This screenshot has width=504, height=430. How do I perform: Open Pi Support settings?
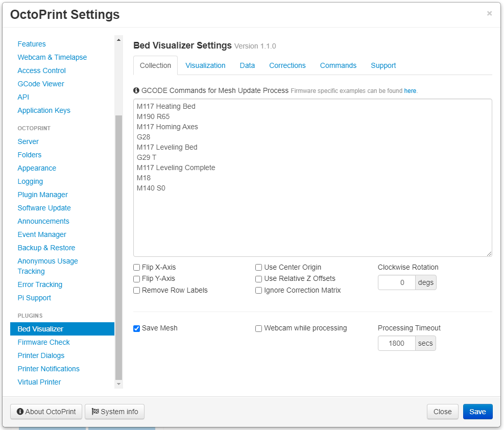coord(34,298)
